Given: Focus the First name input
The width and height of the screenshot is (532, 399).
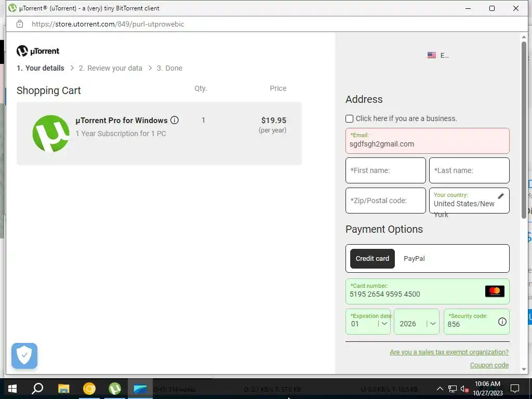Looking at the screenshot, I should (x=385, y=170).
